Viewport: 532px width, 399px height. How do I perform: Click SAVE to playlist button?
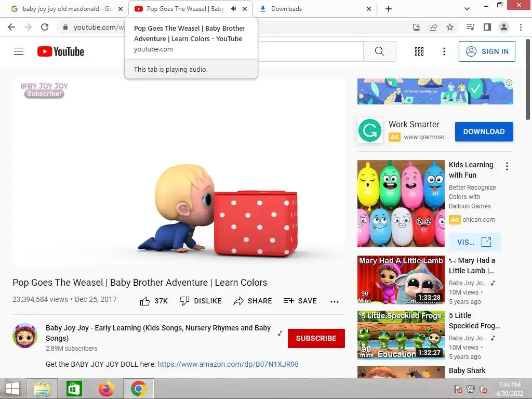click(x=300, y=301)
